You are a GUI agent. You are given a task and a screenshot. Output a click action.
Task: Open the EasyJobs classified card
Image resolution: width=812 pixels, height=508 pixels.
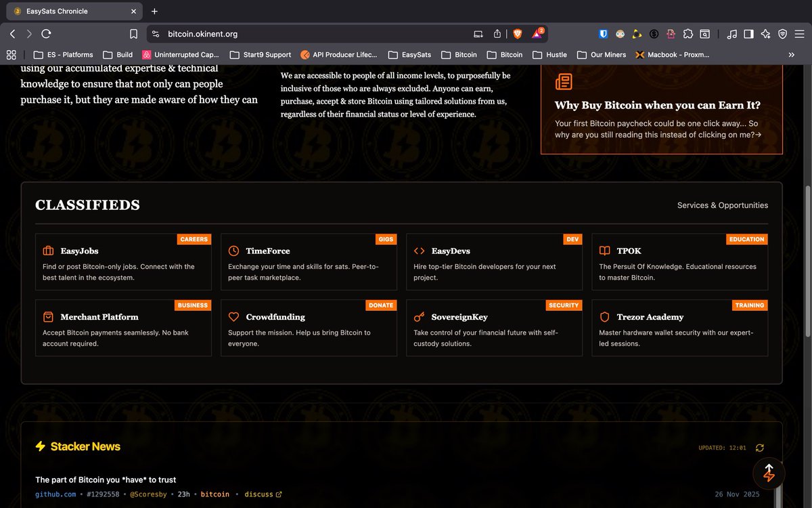pyautogui.click(x=123, y=262)
